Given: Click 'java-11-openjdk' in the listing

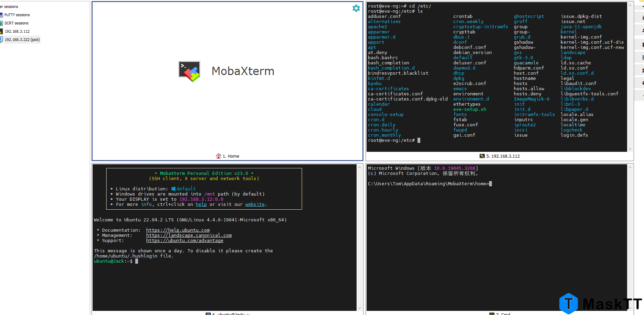Looking at the screenshot, I should click(x=581, y=27).
